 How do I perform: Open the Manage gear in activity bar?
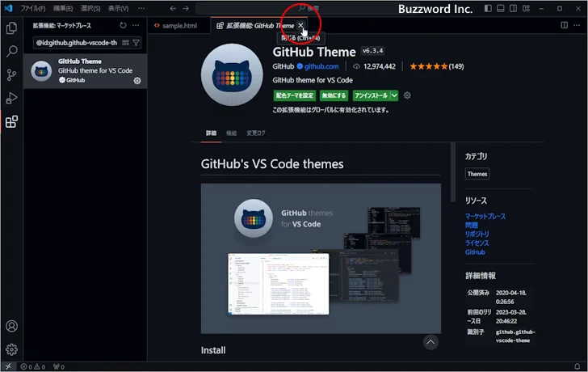[11, 349]
